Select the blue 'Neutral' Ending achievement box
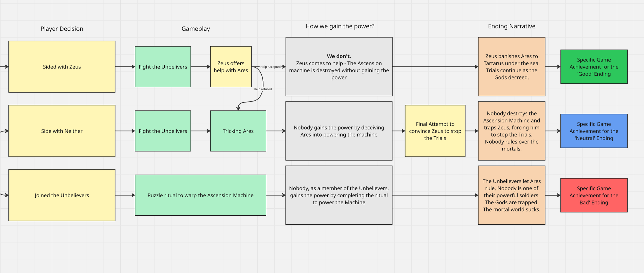The width and height of the screenshot is (644, 273). (594, 131)
